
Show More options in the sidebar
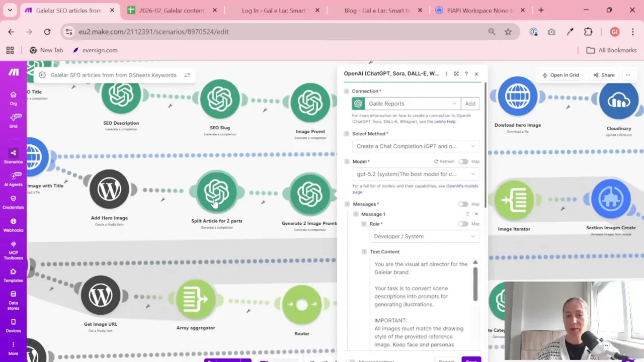pos(13,348)
